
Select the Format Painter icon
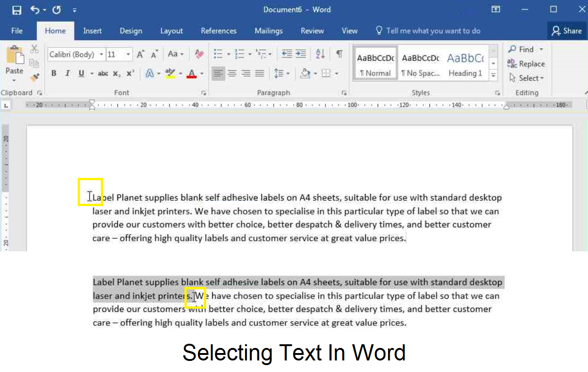coord(34,77)
